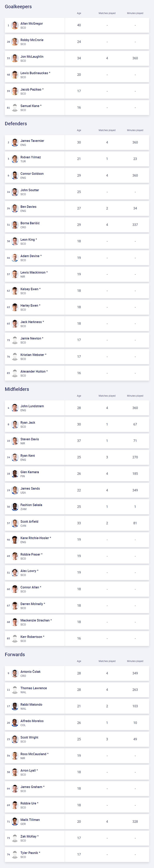Viewport: 154px width, 868px height.
Task: Click Ryan Kent's name
Action: click(x=28, y=456)
